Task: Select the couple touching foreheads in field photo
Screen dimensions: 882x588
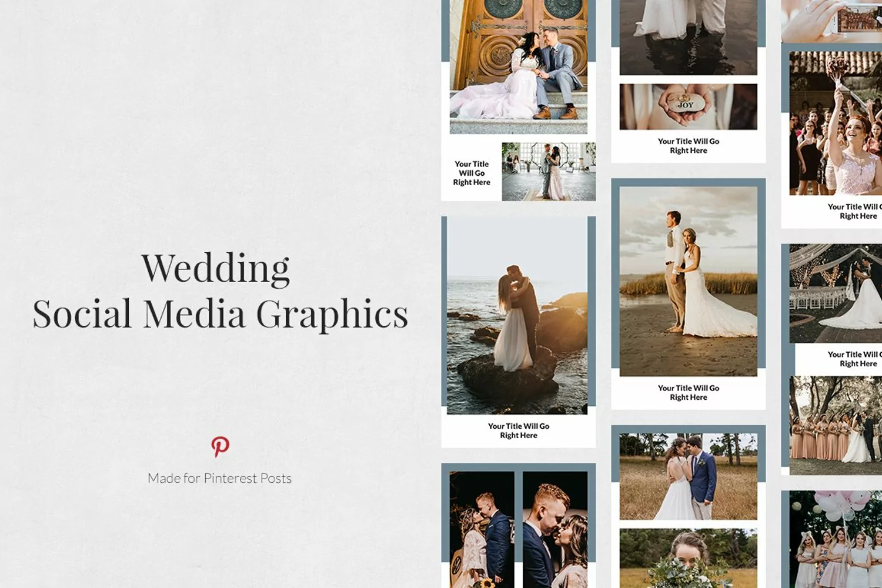Action: point(688,476)
